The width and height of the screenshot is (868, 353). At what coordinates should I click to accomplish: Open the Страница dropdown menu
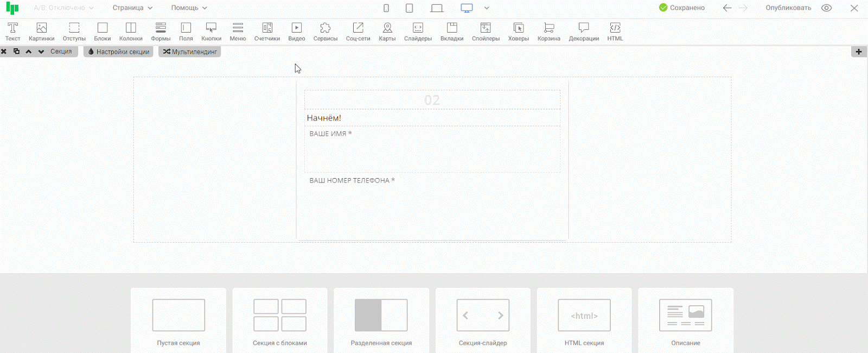pos(132,8)
